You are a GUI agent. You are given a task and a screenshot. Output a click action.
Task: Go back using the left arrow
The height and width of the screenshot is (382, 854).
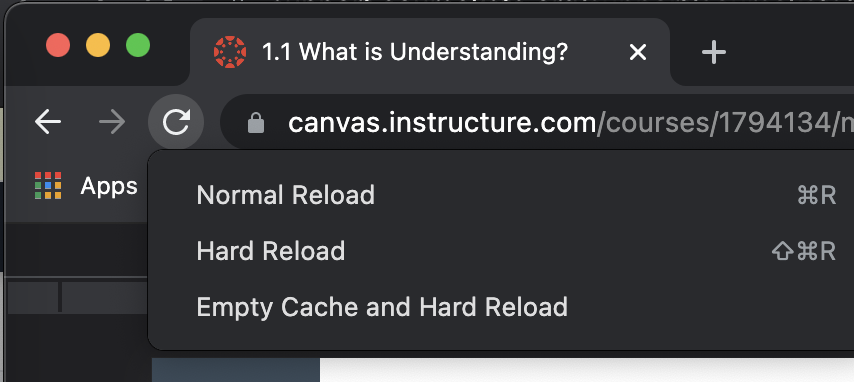point(48,122)
